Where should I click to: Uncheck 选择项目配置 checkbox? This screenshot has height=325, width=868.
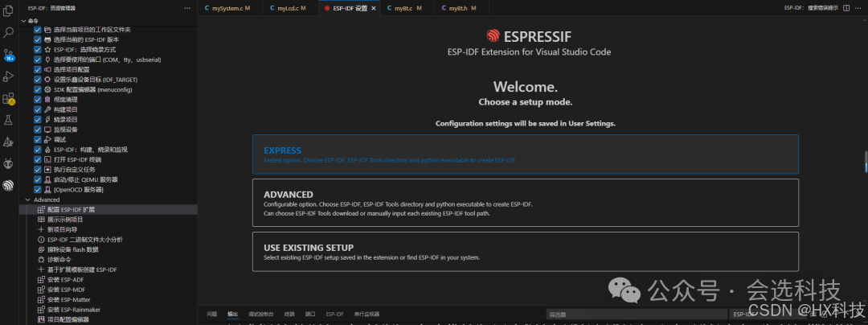[x=38, y=69]
